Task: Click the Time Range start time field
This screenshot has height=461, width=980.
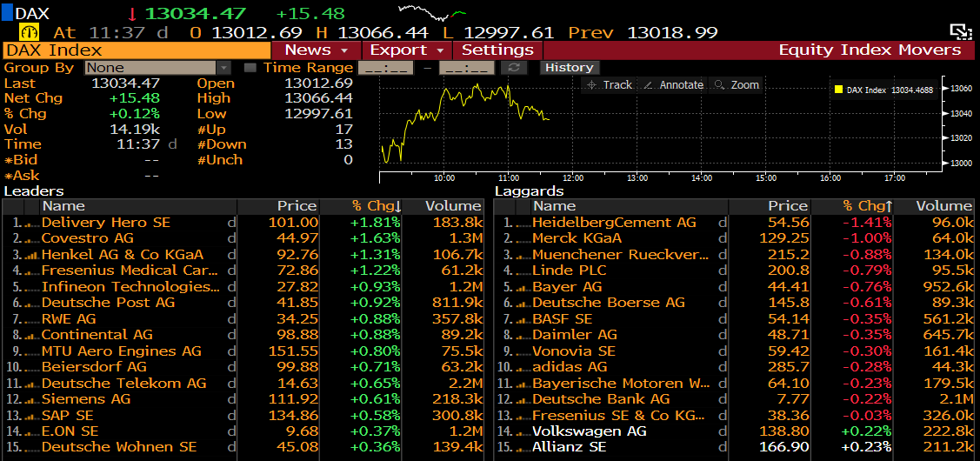Action: point(385,68)
